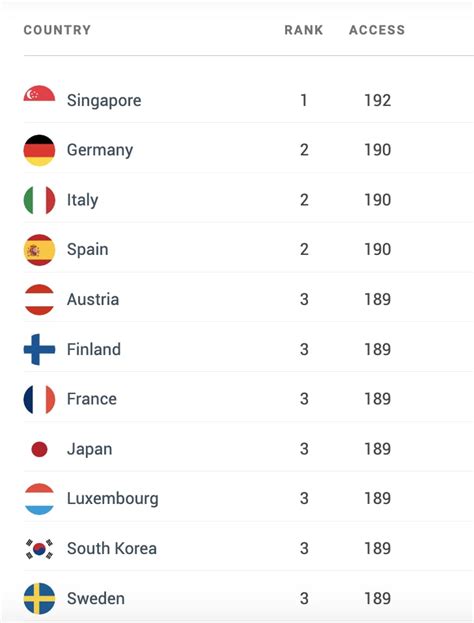474x623 pixels.
Task: Sort by the RANK column header
Action: coord(304,30)
